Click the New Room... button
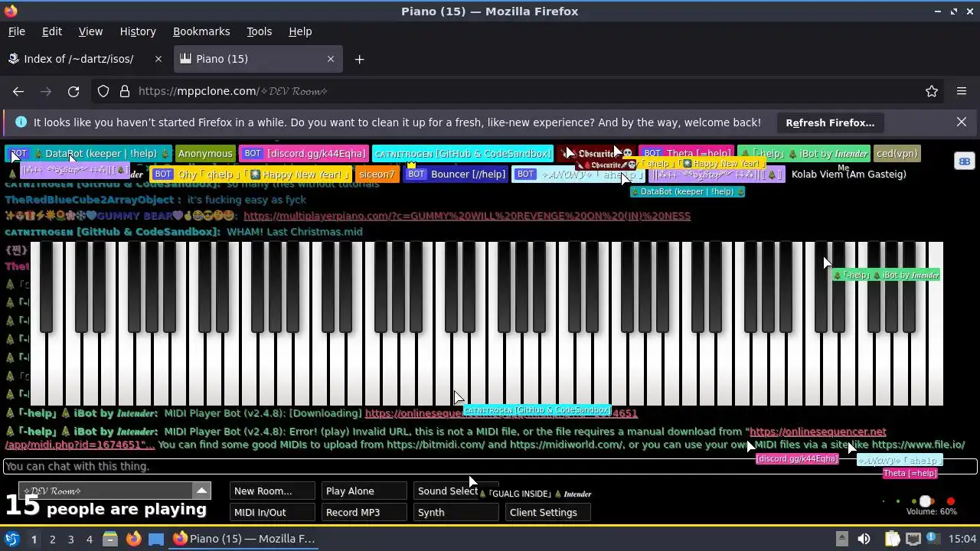The width and height of the screenshot is (980, 551). point(272,491)
